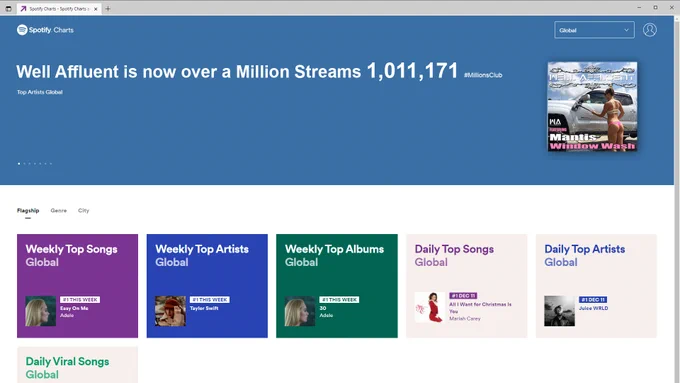Screen dimensions: 680x383
Task: Open the Daily Viral Songs Global card
Action: tap(78, 365)
